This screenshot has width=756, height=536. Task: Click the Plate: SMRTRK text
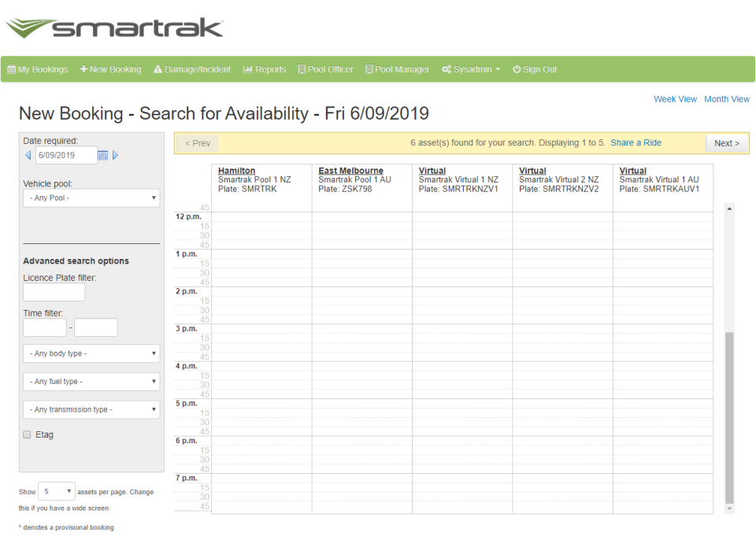pyautogui.click(x=247, y=189)
